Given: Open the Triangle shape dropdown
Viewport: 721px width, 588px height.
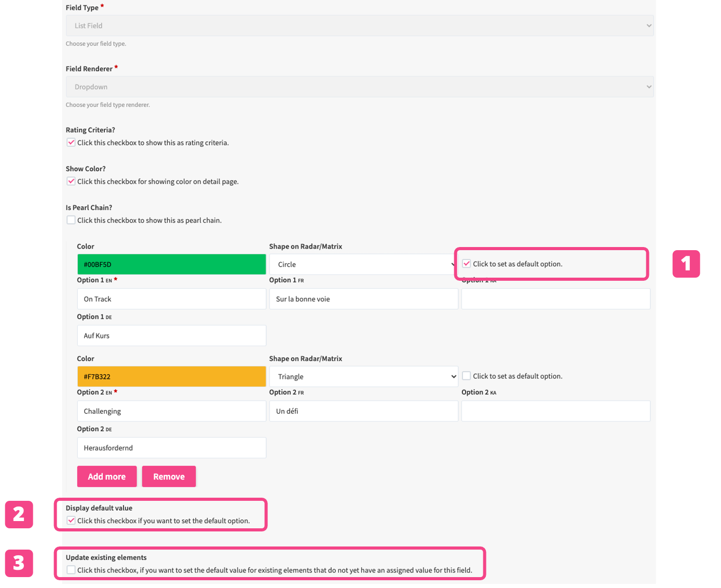Looking at the screenshot, I should click(x=363, y=377).
